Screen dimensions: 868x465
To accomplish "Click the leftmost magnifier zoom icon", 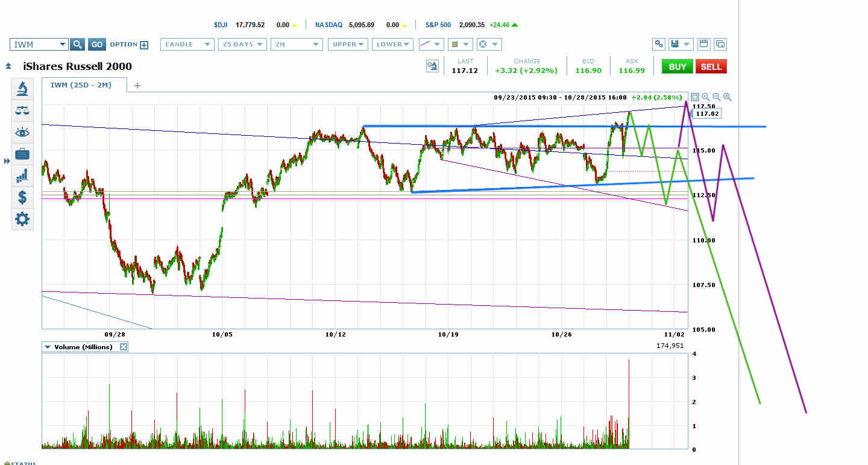I will (x=706, y=97).
